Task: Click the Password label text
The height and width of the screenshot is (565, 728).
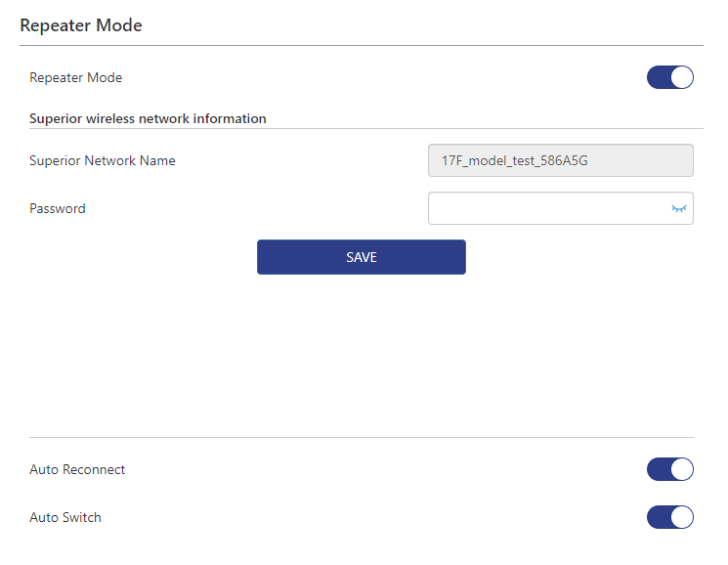Action: (58, 208)
